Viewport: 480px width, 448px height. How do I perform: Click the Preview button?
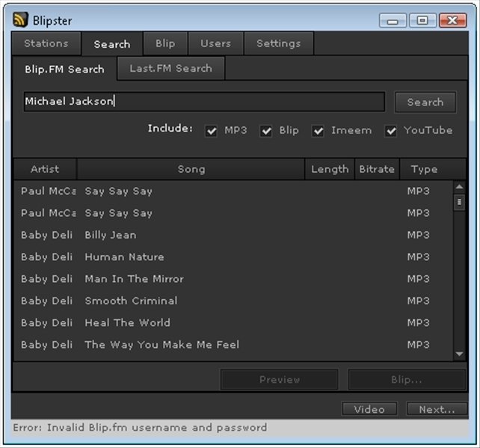click(x=280, y=379)
